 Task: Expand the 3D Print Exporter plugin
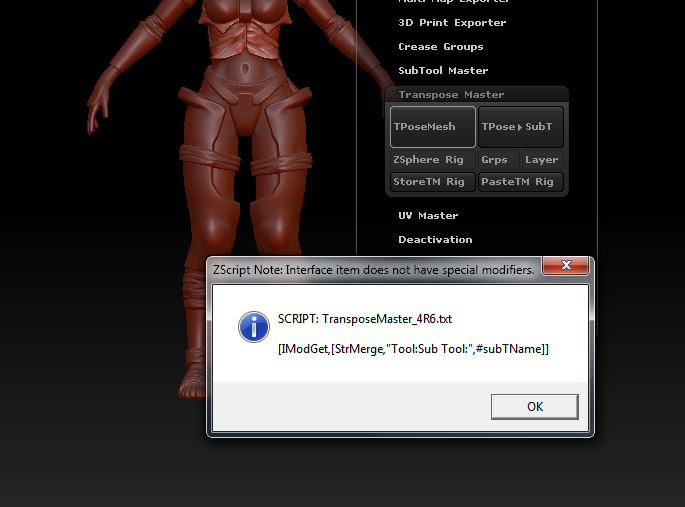pos(452,23)
